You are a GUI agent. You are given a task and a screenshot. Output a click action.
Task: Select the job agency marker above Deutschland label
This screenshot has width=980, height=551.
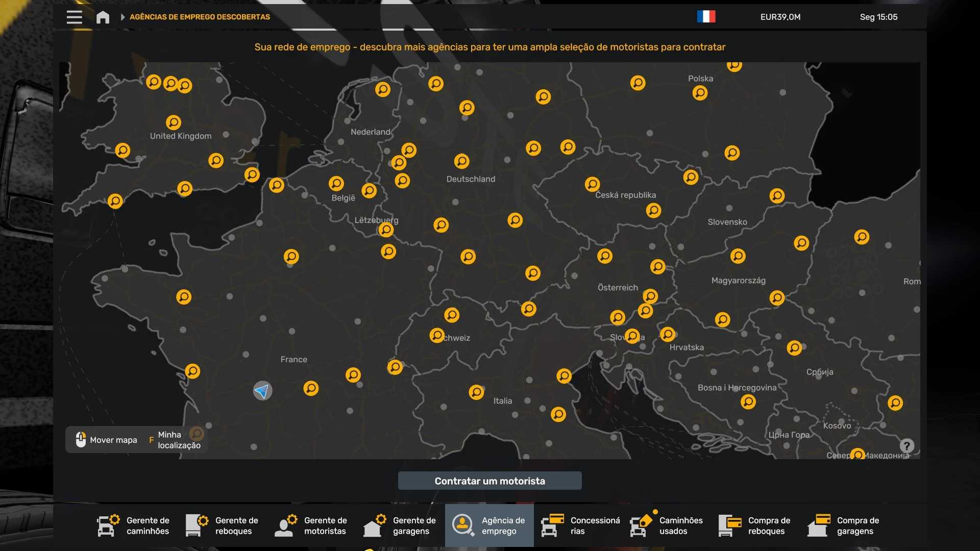click(461, 161)
